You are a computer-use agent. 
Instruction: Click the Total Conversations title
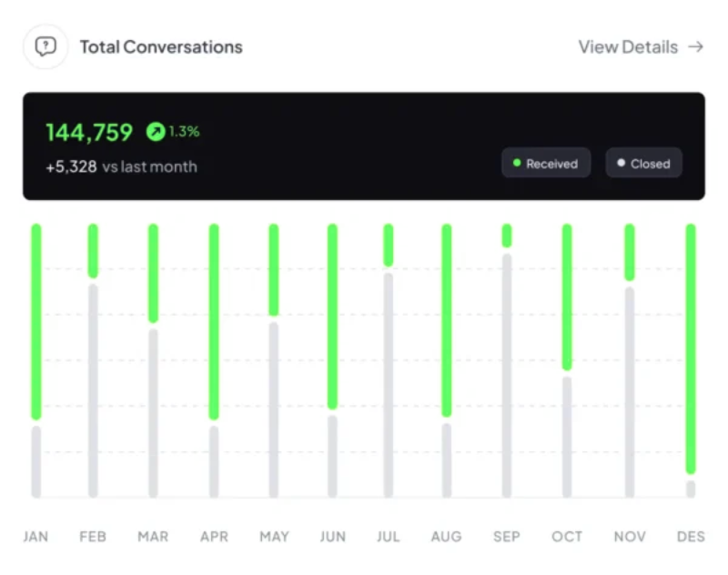coord(161,46)
